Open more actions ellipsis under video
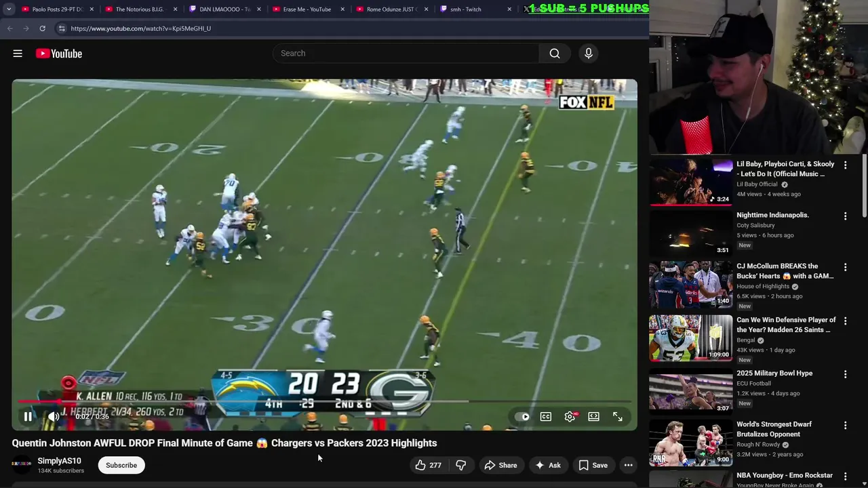Screen dimensions: 868x488 (x=629, y=465)
